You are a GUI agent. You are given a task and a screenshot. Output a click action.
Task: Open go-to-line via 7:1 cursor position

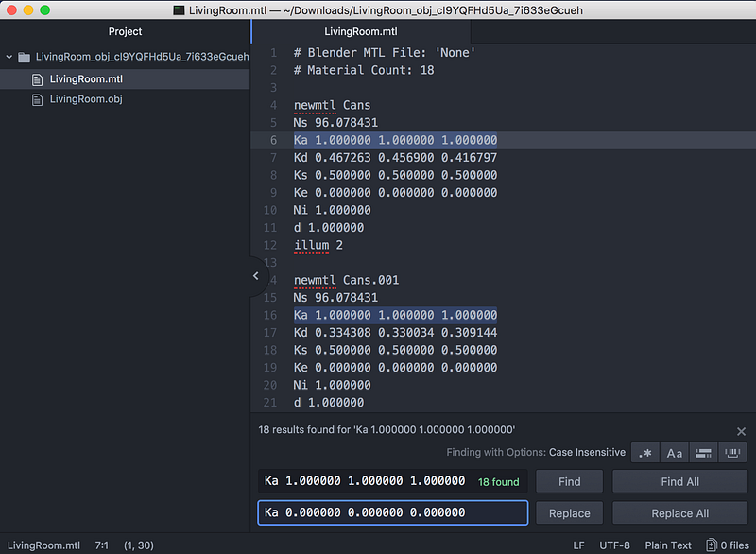(102, 545)
